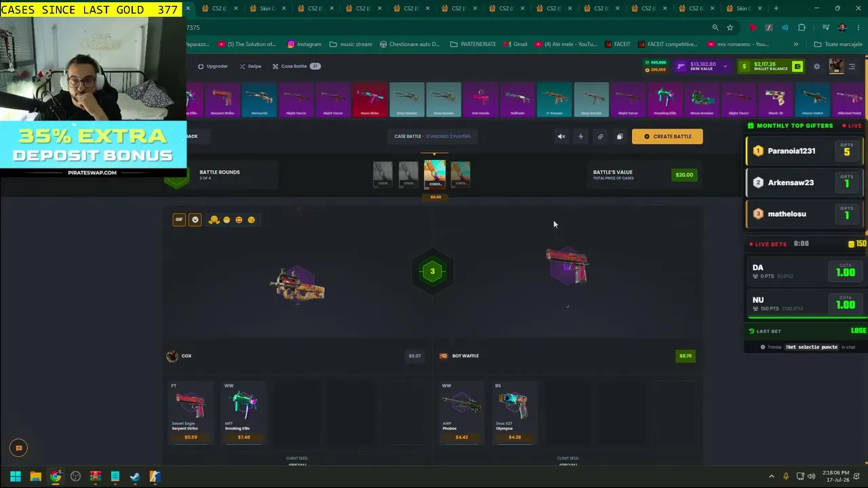Image resolution: width=868 pixels, height=488 pixels.
Task: Go back with the Back button
Action: [x=192, y=136]
